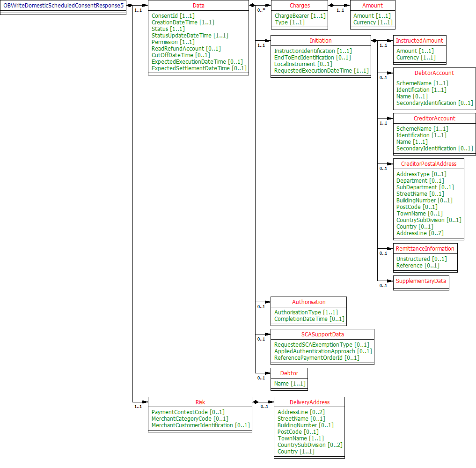This screenshot has height=468, width=476.
Task: Click the CreditorPostalAddress class title
Action: [x=428, y=164]
